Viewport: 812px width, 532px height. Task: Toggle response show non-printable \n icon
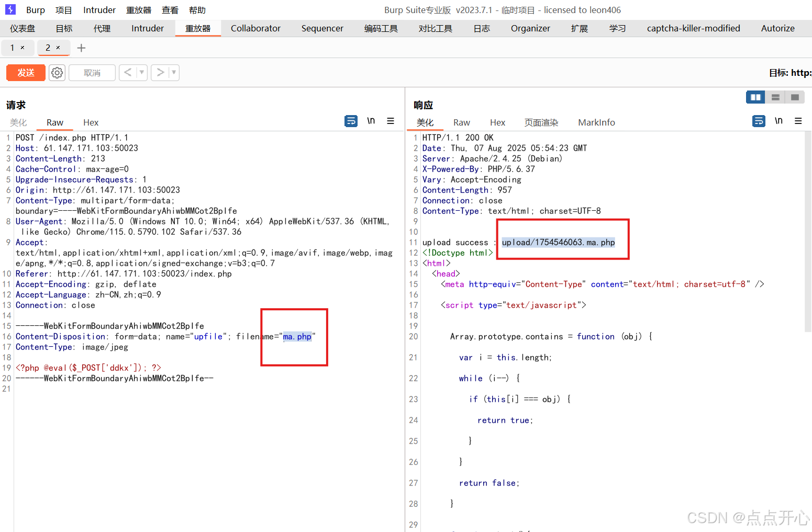[778, 121]
